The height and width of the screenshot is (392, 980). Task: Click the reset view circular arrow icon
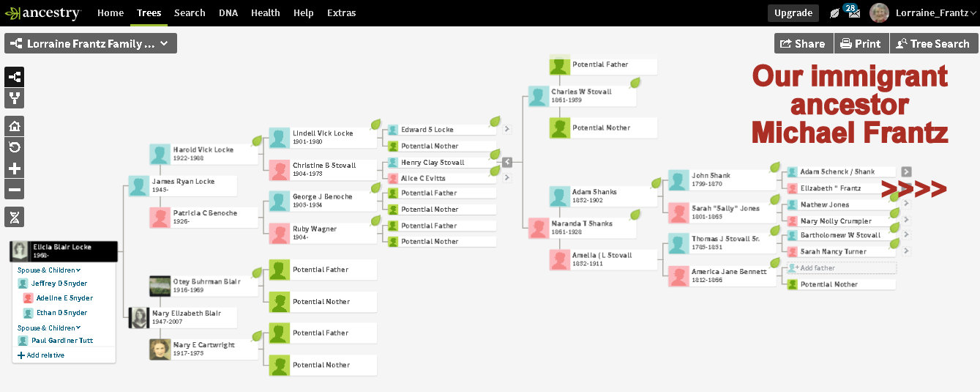click(x=15, y=147)
